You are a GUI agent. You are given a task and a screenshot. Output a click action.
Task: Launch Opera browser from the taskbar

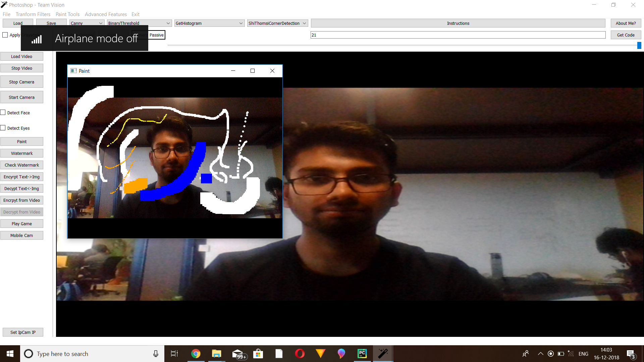tap(300, 354)
